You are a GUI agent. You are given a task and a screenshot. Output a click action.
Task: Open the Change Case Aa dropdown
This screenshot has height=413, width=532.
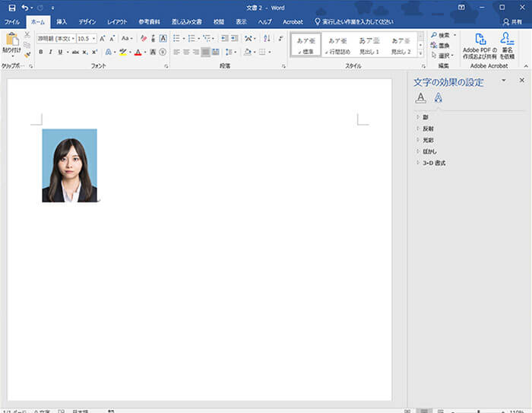click(x=127, y=38)
